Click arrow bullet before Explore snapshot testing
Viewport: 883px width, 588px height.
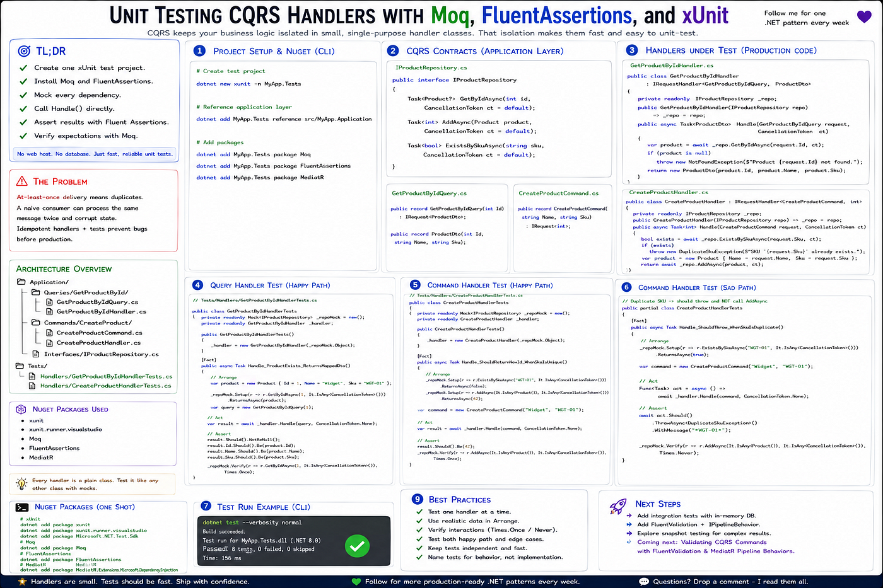[x=629, y=533]
